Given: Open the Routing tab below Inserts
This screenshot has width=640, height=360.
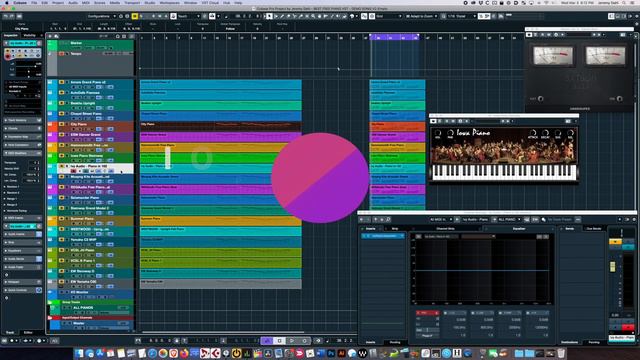Looking at the screenshot, I should (395, 342).
